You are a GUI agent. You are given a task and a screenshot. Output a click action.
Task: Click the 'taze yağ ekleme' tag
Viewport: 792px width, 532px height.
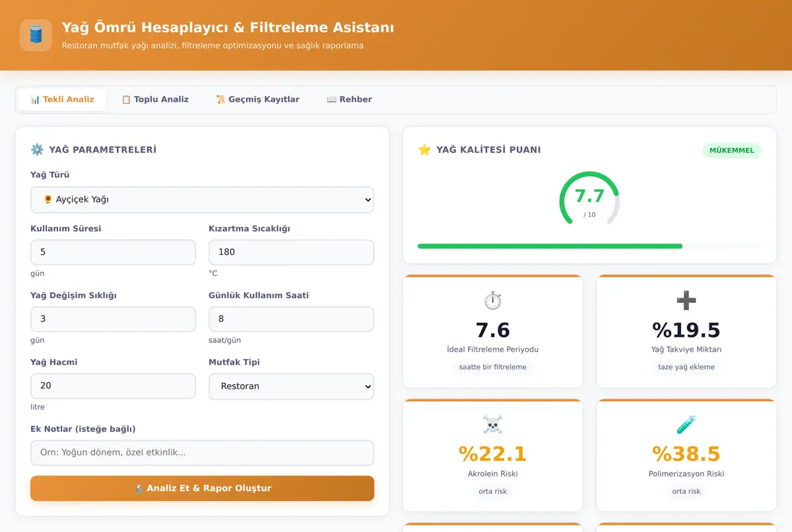[686, 367]
